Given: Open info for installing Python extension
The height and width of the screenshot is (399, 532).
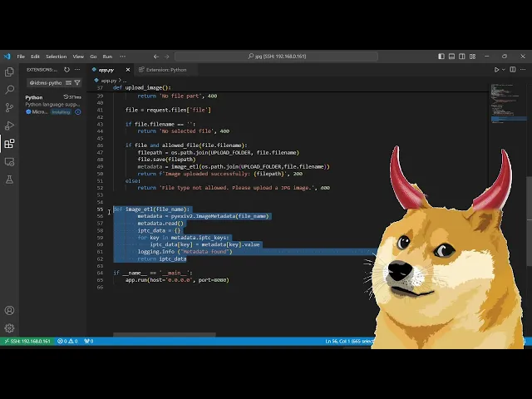Looking at the screenshot, I should coord(77,112).
